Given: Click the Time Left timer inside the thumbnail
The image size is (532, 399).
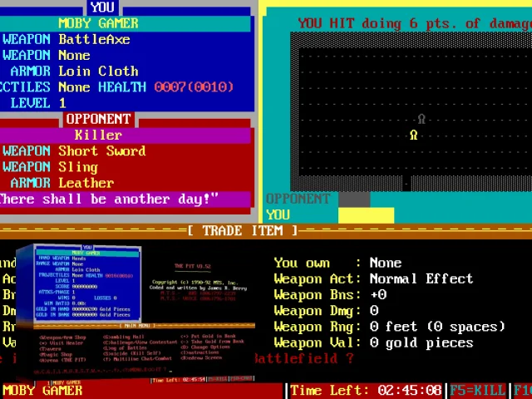Looking at the screenshot, I should click(x=179, y=380).
